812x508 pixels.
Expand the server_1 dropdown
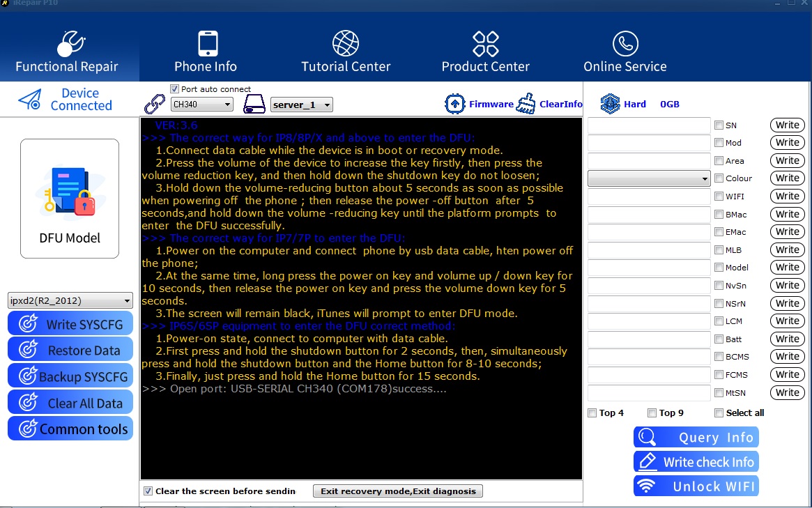pos(301,105)
